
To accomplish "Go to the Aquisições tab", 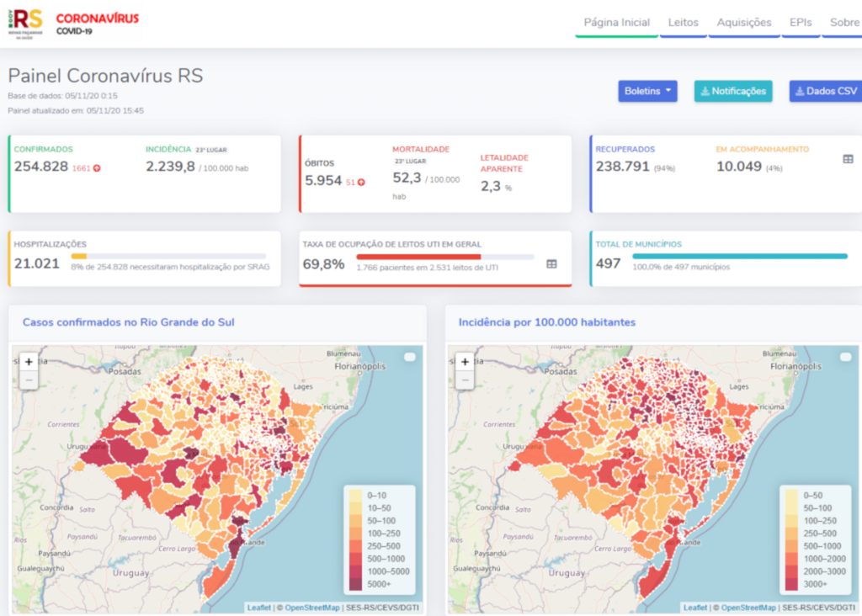I will 743,23.
